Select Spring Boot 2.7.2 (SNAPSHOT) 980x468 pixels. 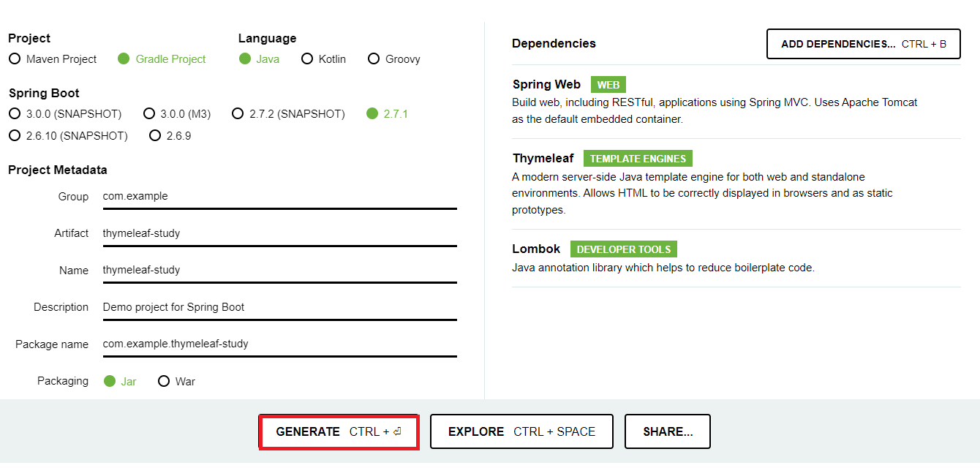[x=288, y=114]
